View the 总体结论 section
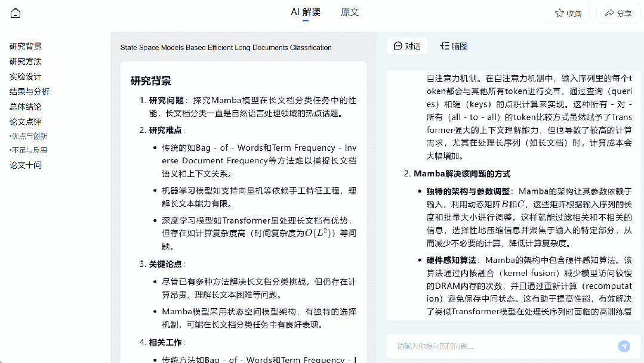Screen dimensions: 644x363 point(25,106)
